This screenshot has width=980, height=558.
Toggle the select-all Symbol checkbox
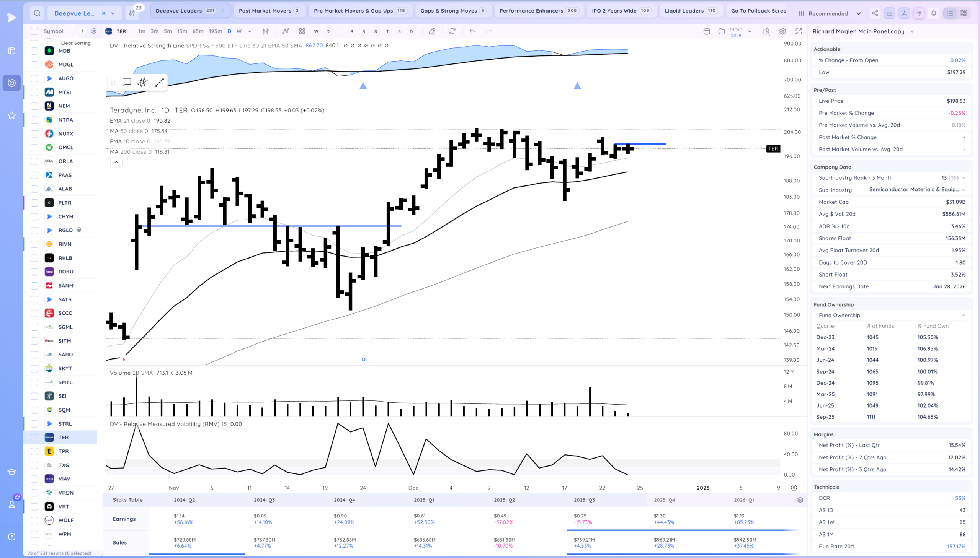34,31
